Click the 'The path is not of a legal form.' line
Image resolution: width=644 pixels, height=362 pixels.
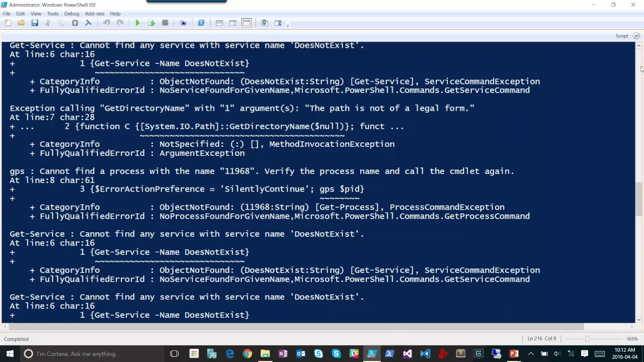point(242,108)
